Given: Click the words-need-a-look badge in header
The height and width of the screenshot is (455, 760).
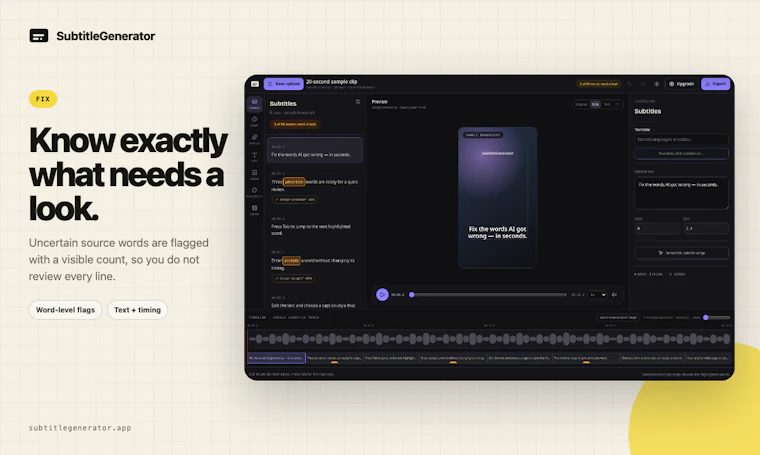Looking at the screenshot, I should [x=599, y=84].
